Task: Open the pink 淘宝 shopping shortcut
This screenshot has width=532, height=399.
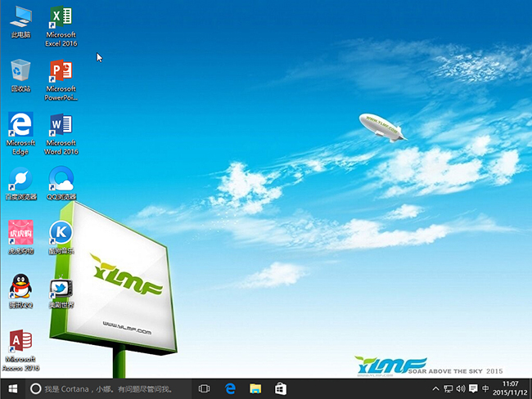Action: (20, 233)
